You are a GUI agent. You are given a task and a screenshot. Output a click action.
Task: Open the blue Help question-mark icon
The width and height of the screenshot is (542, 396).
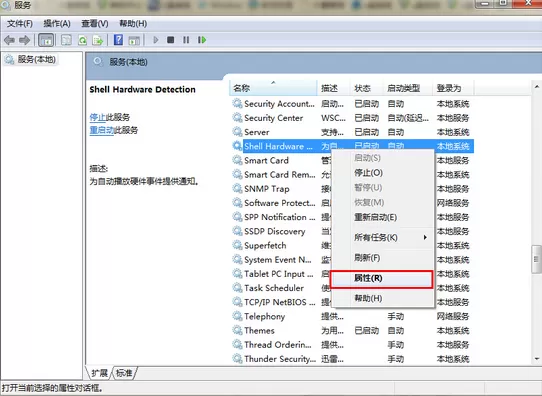point(118,40)
